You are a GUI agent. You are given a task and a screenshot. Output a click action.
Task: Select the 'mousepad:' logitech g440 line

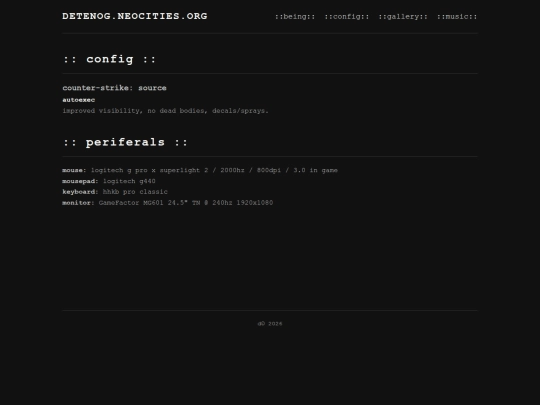tap(109, 181)
